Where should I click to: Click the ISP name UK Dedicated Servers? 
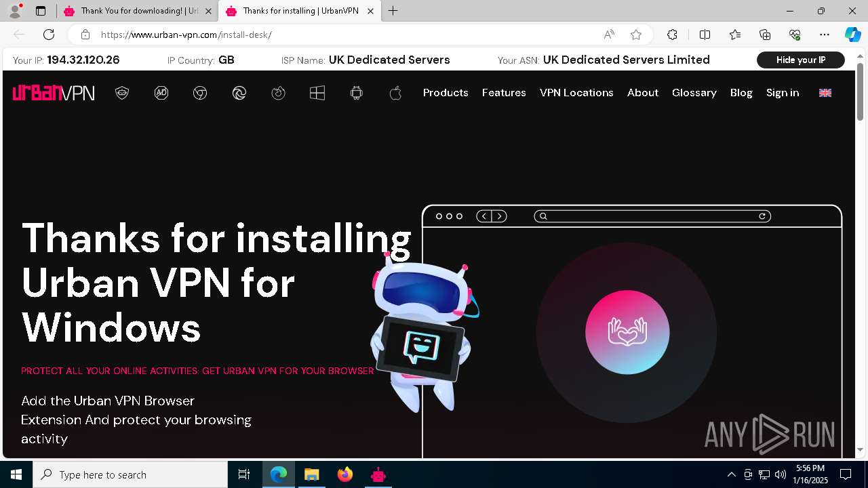pos(389,60)
